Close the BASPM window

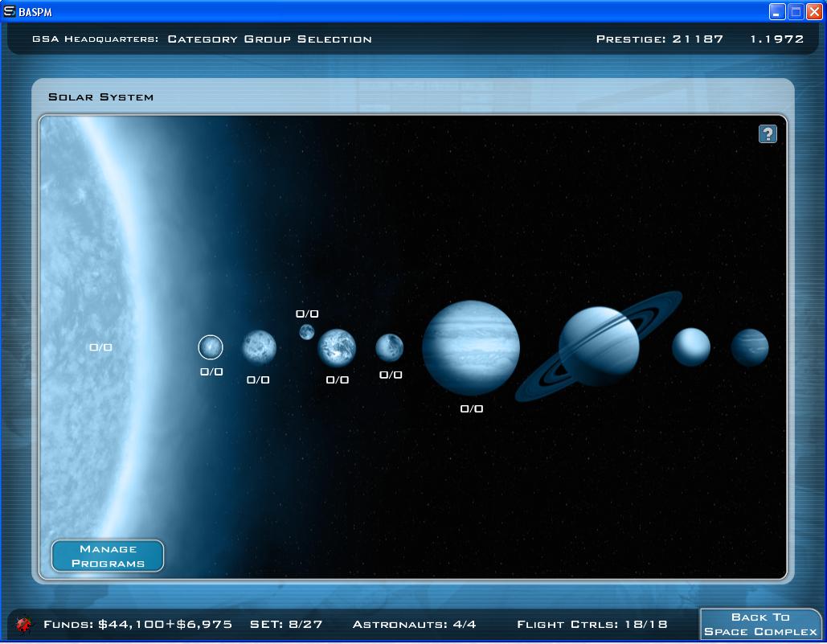click(x=814, y=11)
